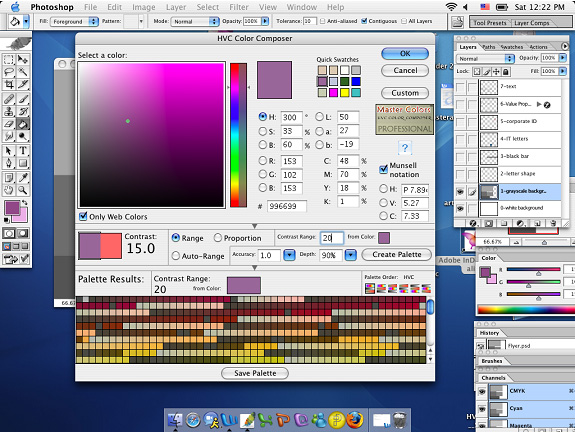Open the Layer Comps tab
The image size is (575, 432).
532,23
